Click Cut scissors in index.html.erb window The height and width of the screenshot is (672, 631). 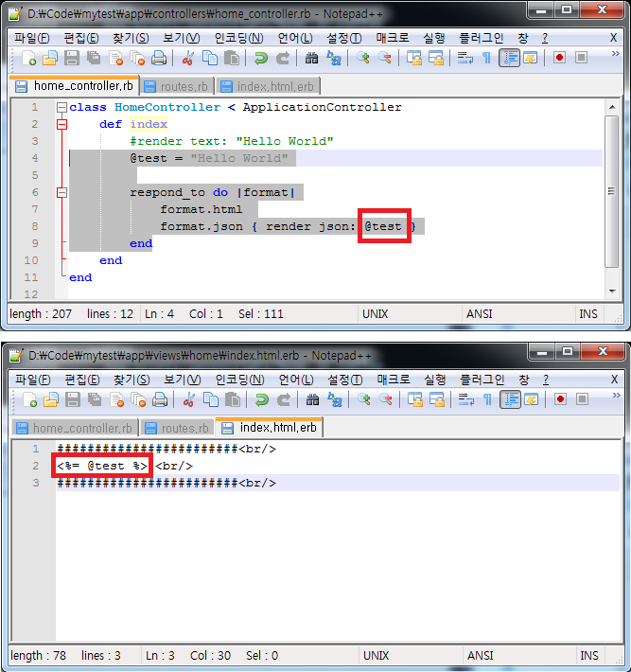coord(188,399)
